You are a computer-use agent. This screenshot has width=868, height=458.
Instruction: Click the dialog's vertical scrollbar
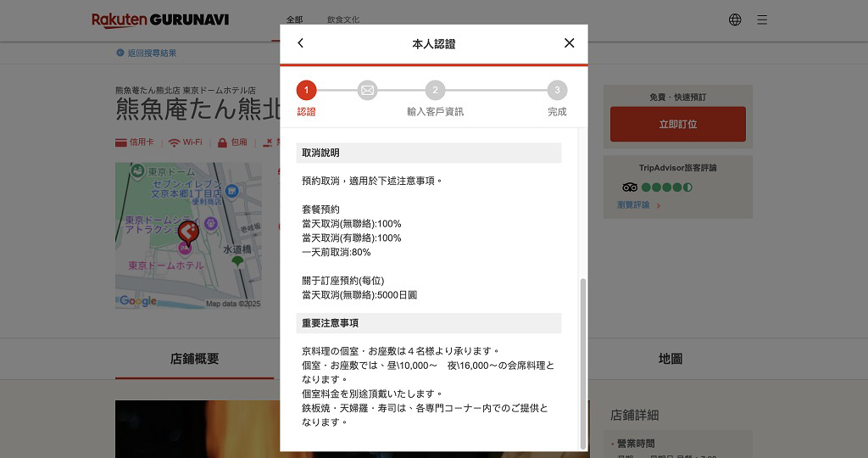(582, 364)
